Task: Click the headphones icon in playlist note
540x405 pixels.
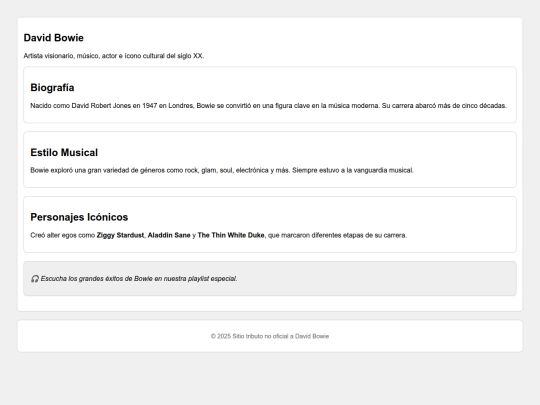Action: click(35, 279)
